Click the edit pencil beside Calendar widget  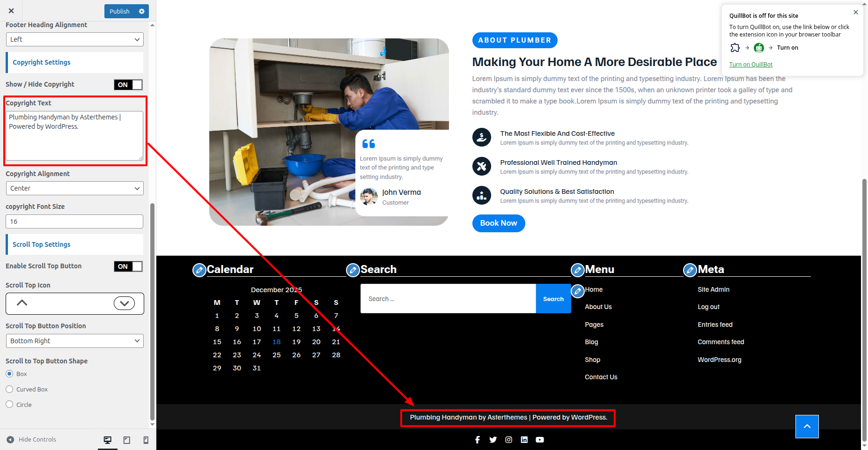tap(199, 270)
